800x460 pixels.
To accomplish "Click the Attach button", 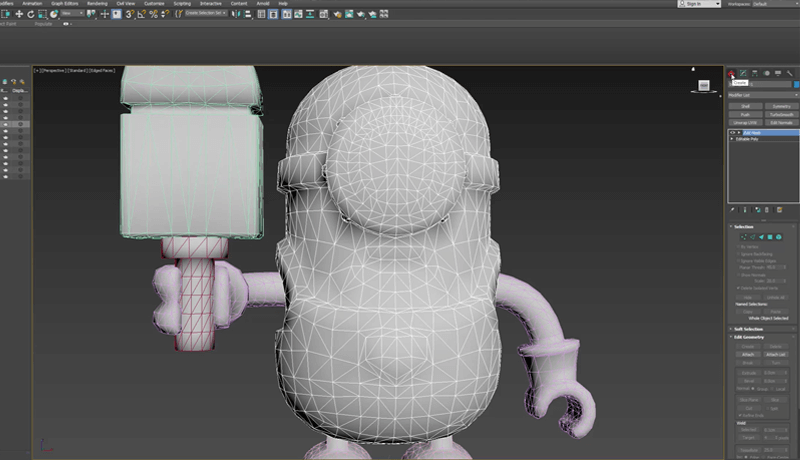I will pyautogui.click(x=748, y=354).
